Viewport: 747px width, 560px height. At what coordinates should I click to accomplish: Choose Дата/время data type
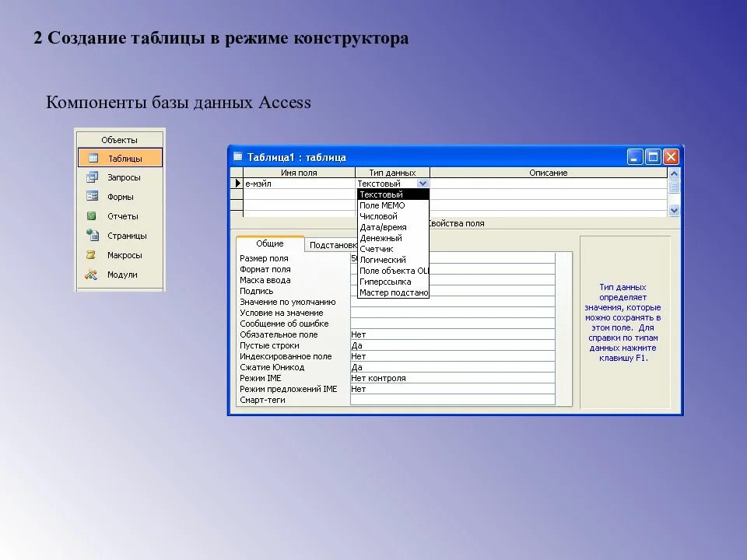click(x=393, y=227)
